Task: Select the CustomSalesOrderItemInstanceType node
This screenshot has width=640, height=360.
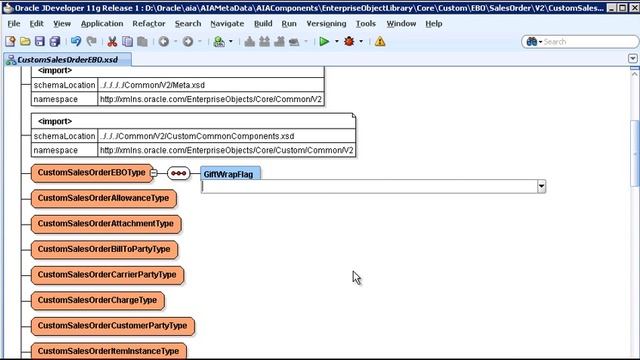Action: coord(108,351)
